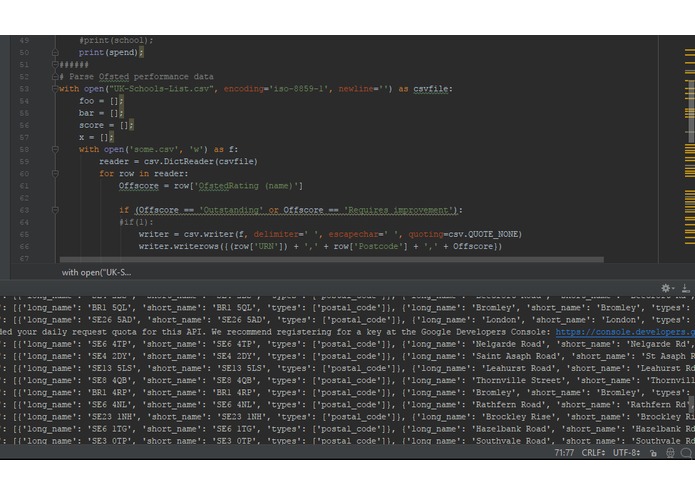Screen dimensions: 695x494
Task: Click 'csv.DictReader(csvfile)' on line 59
Action: click(200, 162)
